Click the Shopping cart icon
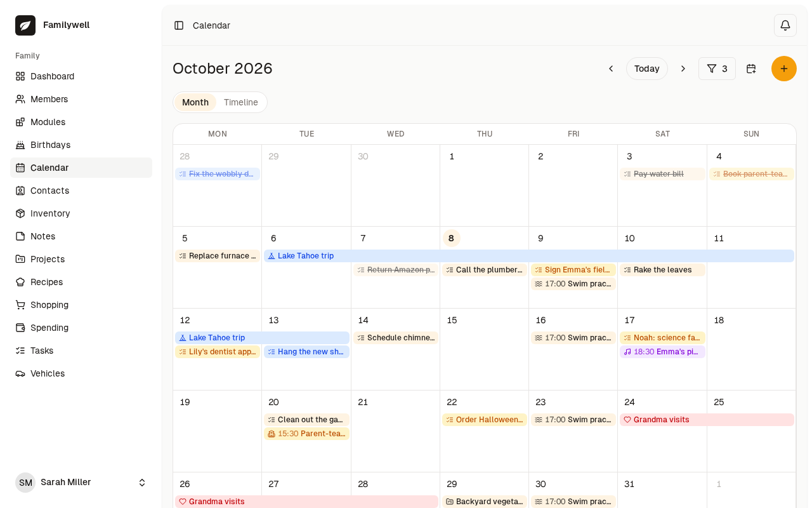812x508 pixels. click(x=20, y=305)
